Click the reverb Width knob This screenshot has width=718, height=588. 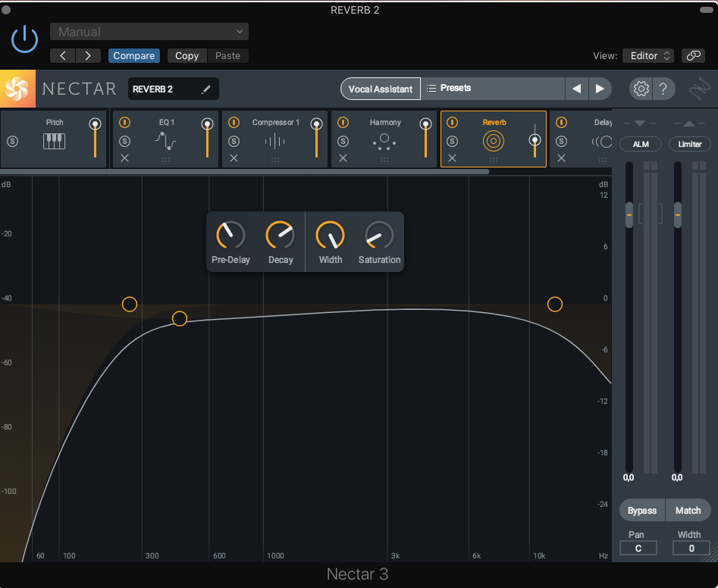[330, 236]
